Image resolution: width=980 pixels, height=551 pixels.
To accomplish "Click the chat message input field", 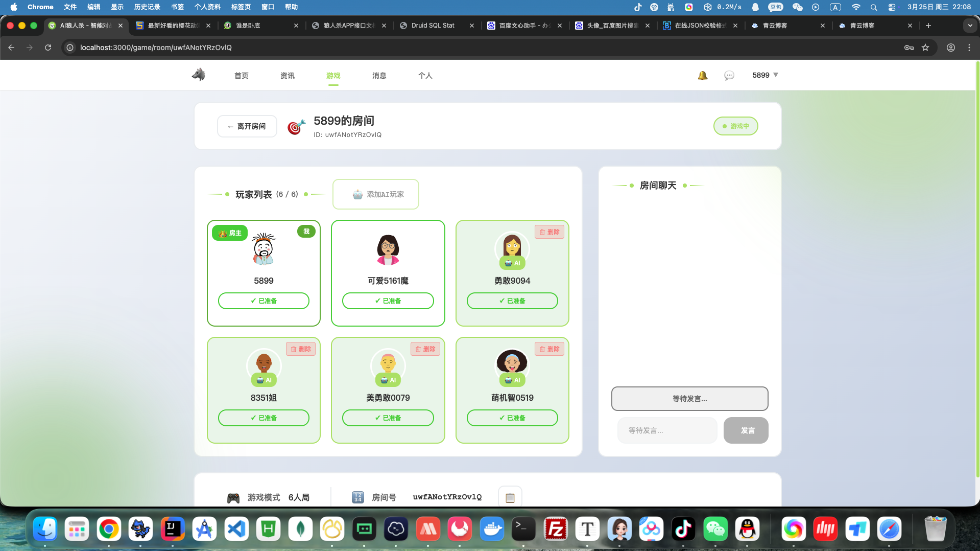I will pyautogui.click(x=667, y=430).
